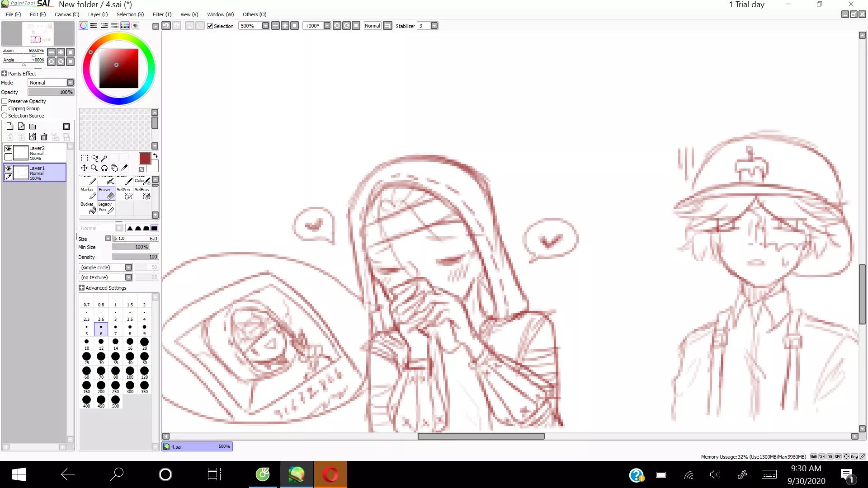Open the File menu
The height and width of the screenshot is (488, 868).
click(x=13, y=14)
